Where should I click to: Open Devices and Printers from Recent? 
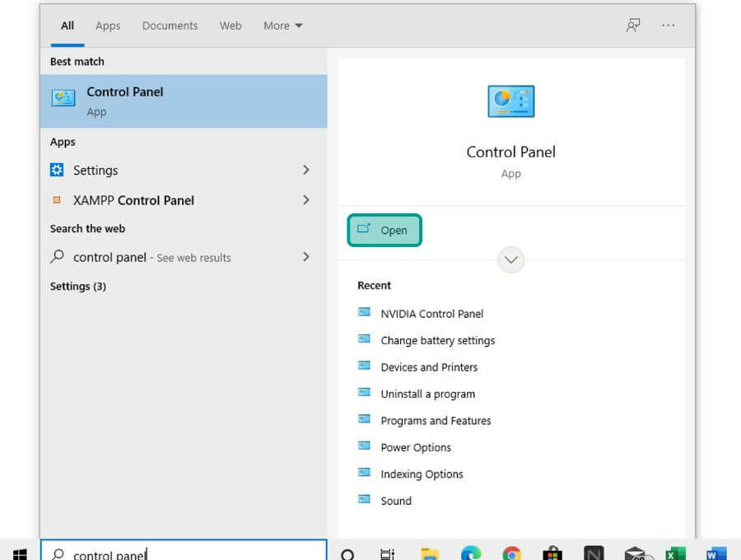click(x=429, y=367)
